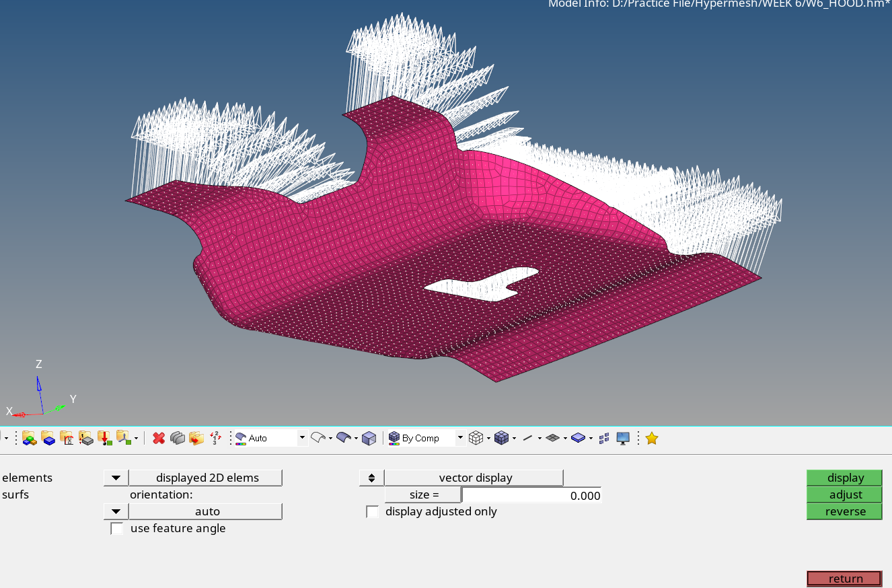Click the monitor display icon in toolbar
Image resolution: width=892 pixels, height=588 pixels.
tap(623, 438)
